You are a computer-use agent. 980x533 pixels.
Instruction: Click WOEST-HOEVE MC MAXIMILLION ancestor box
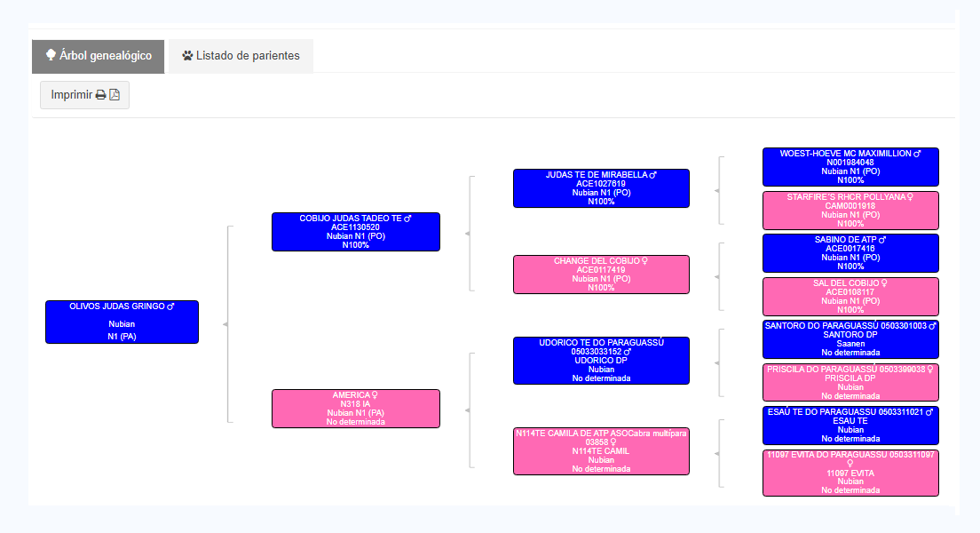click(x=850, y=167)
